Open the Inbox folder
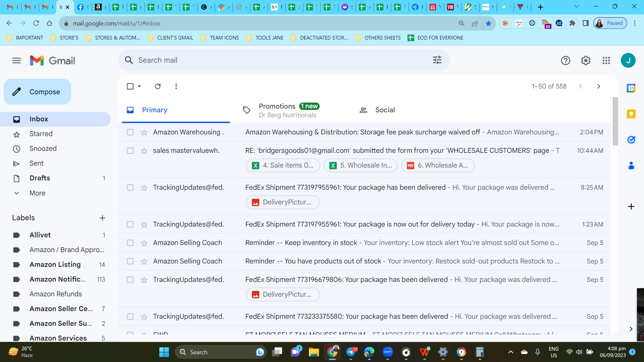 (55, 119)
